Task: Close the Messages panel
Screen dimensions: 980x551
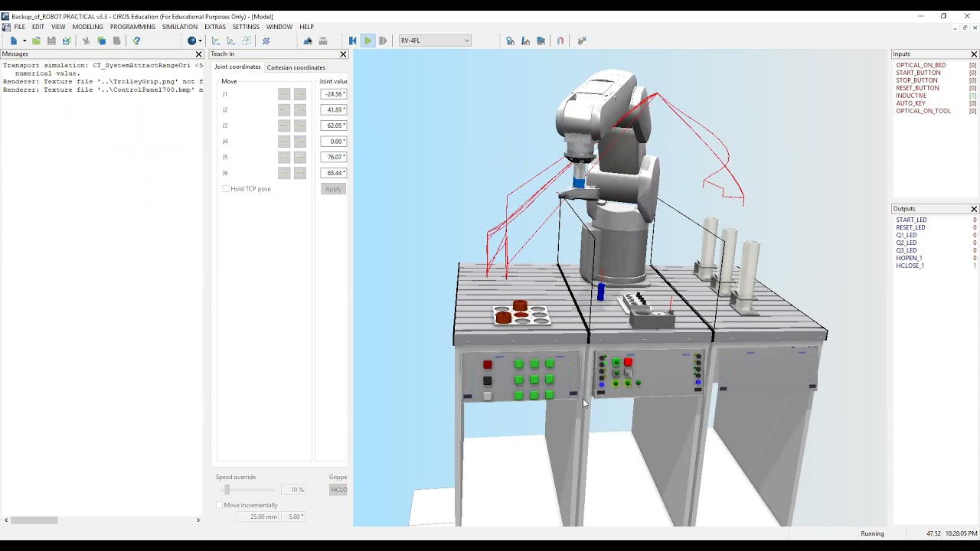Action: [199, 54]
